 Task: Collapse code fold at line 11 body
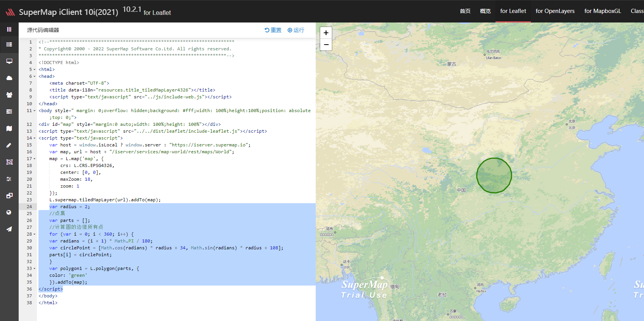coord(34,111)
